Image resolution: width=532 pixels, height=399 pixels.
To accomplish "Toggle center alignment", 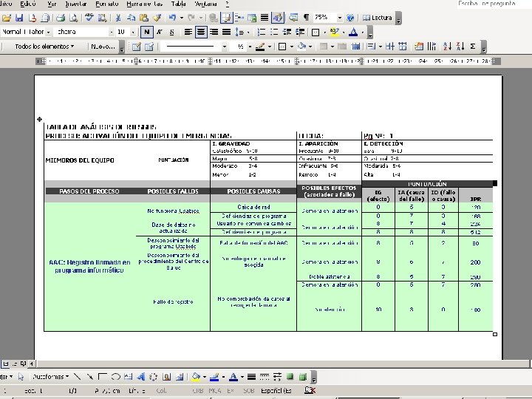I will pos(201,33).
